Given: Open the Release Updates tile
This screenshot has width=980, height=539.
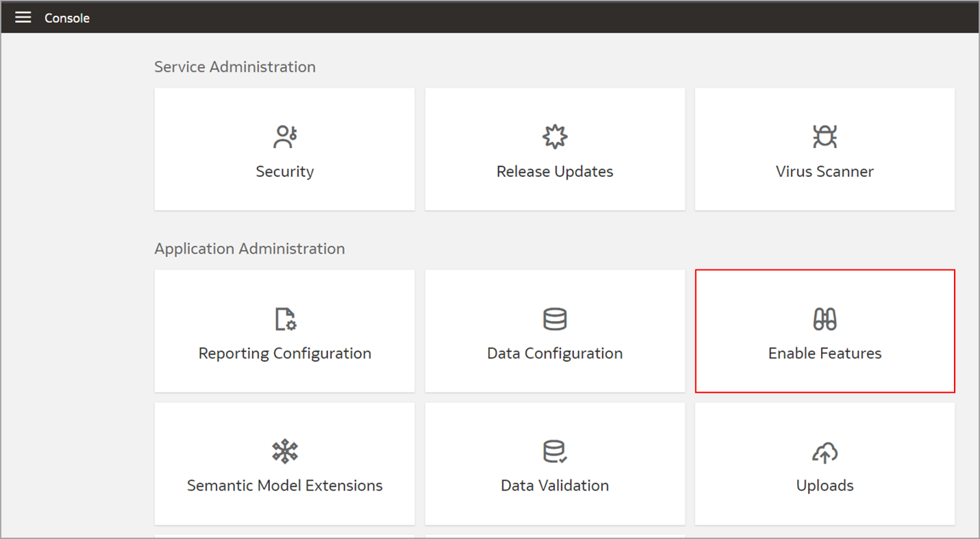Looking at the screenshot, I should tap(554, 149).
